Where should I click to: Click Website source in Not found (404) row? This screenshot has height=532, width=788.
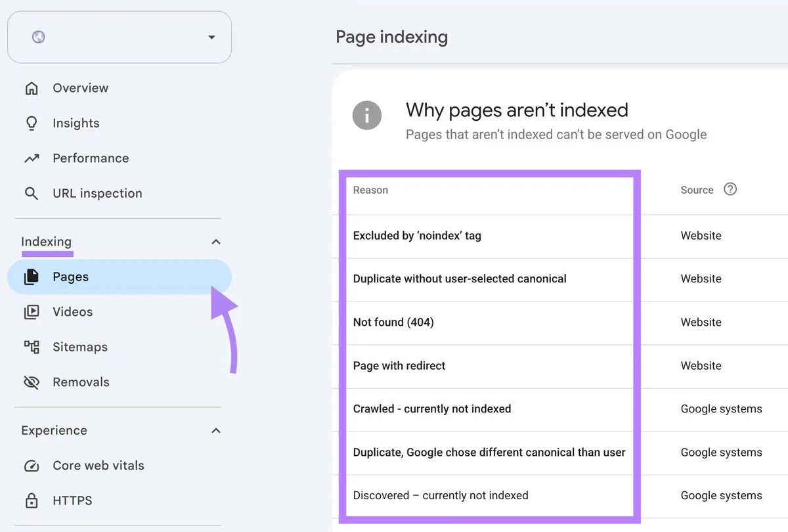[x=701, y=322]
